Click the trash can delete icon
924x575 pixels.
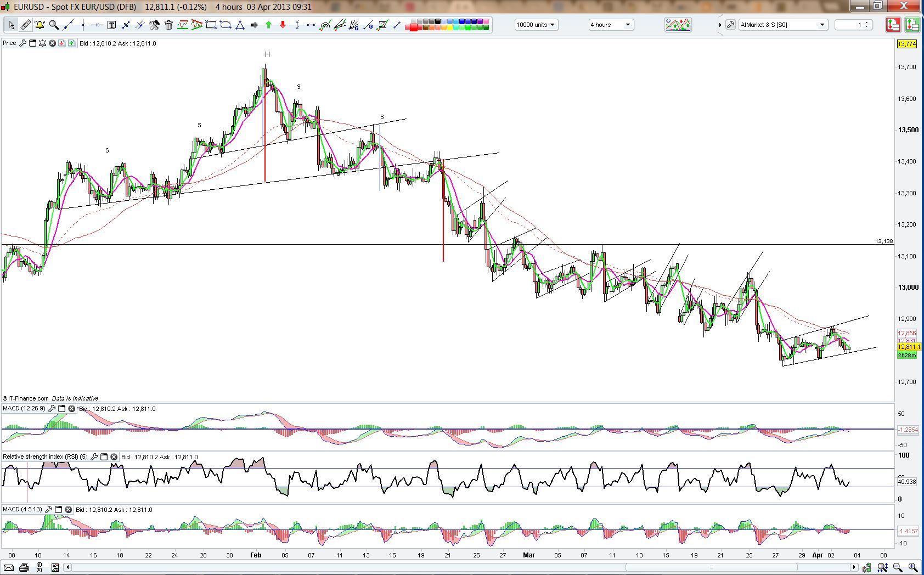point(168,25)
